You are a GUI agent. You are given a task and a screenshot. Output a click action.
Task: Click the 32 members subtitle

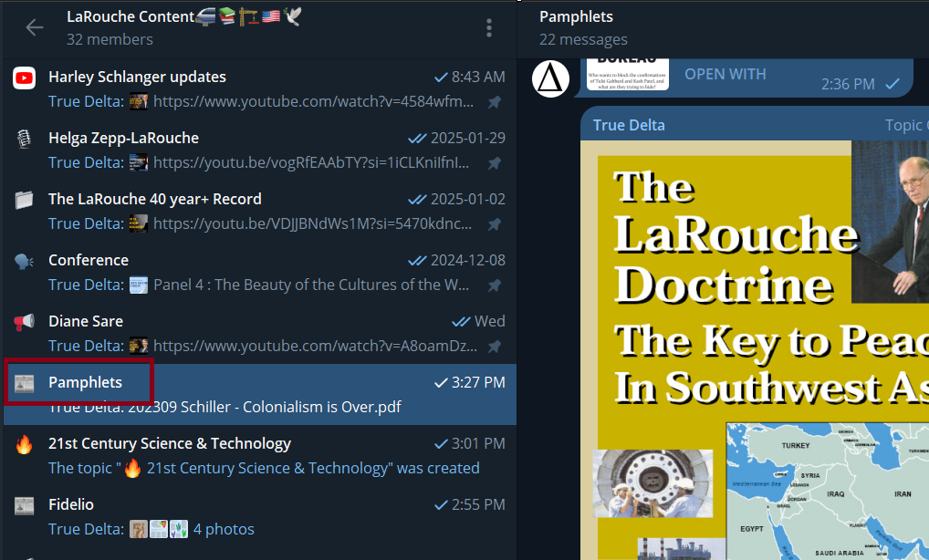click(110, 39)
